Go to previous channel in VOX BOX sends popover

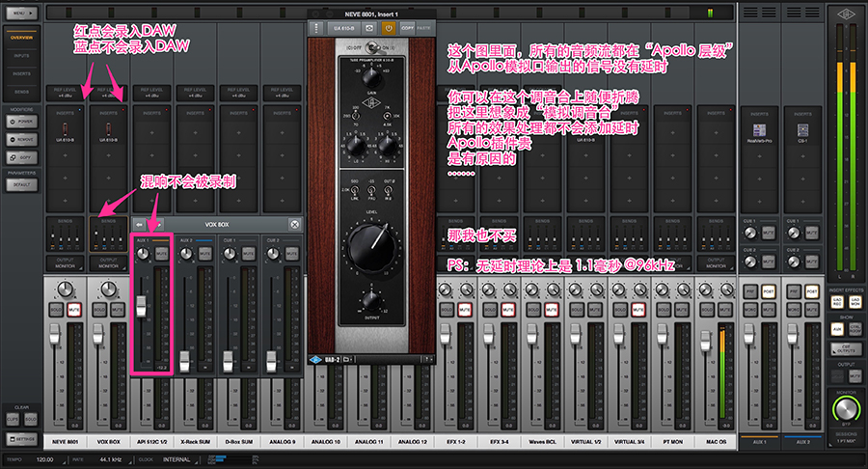139,224
